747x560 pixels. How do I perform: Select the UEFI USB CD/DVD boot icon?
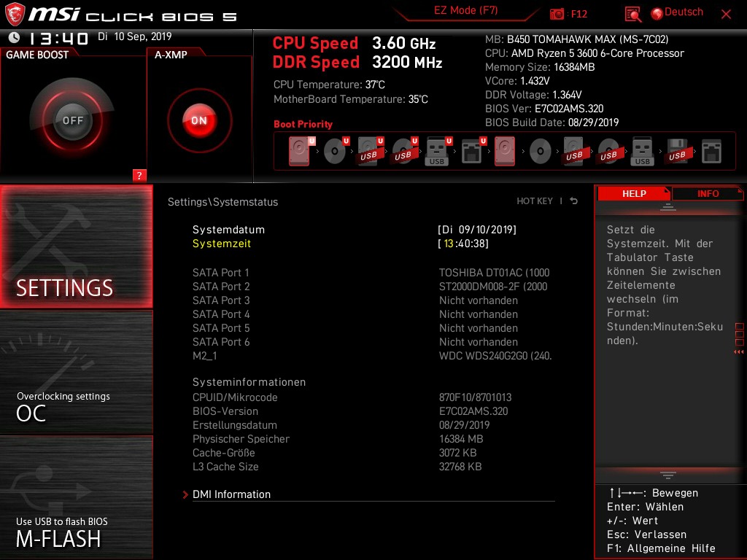[404, 151]
